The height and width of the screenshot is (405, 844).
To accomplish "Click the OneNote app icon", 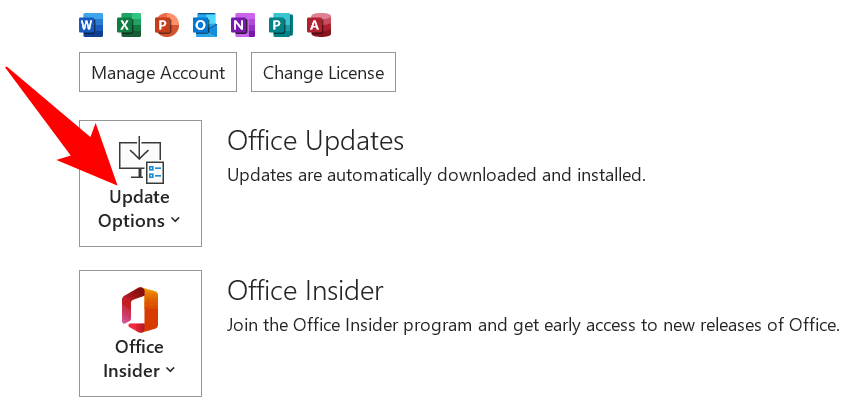I will [x=243, y=25].
